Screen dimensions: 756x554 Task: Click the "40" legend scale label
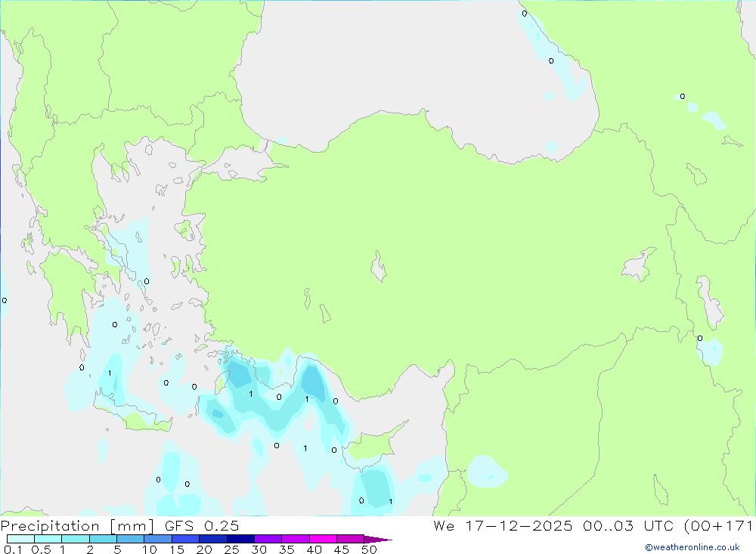tap(314, 549)
